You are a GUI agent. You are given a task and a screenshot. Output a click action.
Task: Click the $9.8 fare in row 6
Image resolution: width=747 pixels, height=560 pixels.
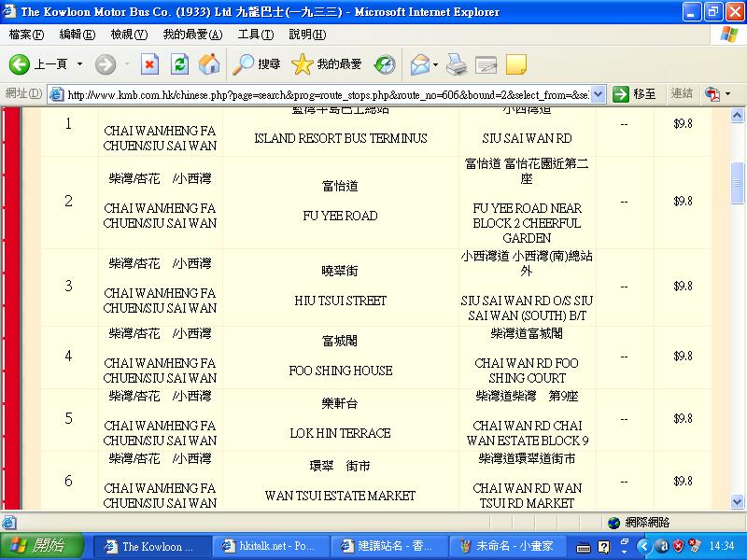pos(683,482)
